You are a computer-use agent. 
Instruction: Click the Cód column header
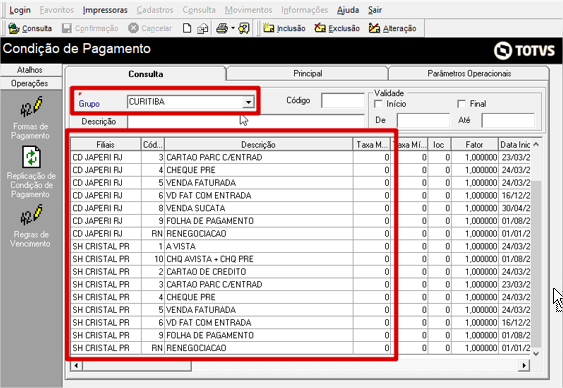(x=153, y=145)
